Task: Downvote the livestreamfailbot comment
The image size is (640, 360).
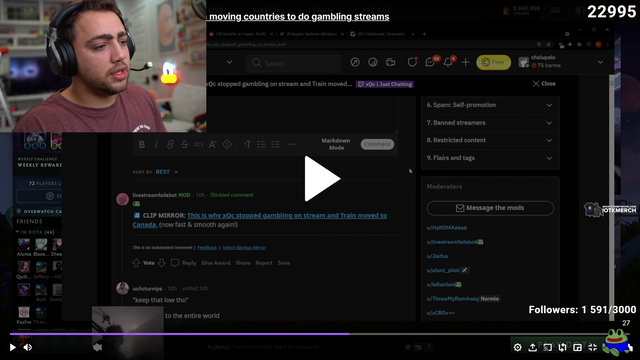Action: 162,263
